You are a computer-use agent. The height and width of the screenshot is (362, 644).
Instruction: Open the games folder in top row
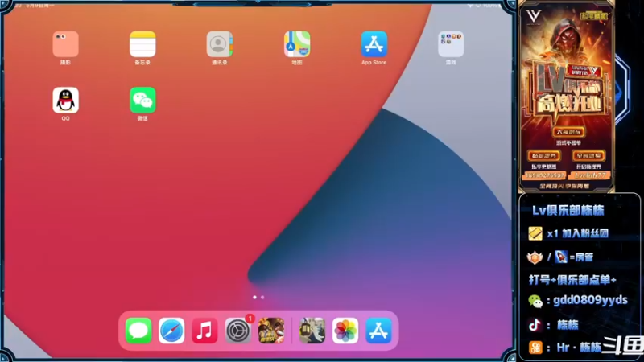tap(451, 44)
